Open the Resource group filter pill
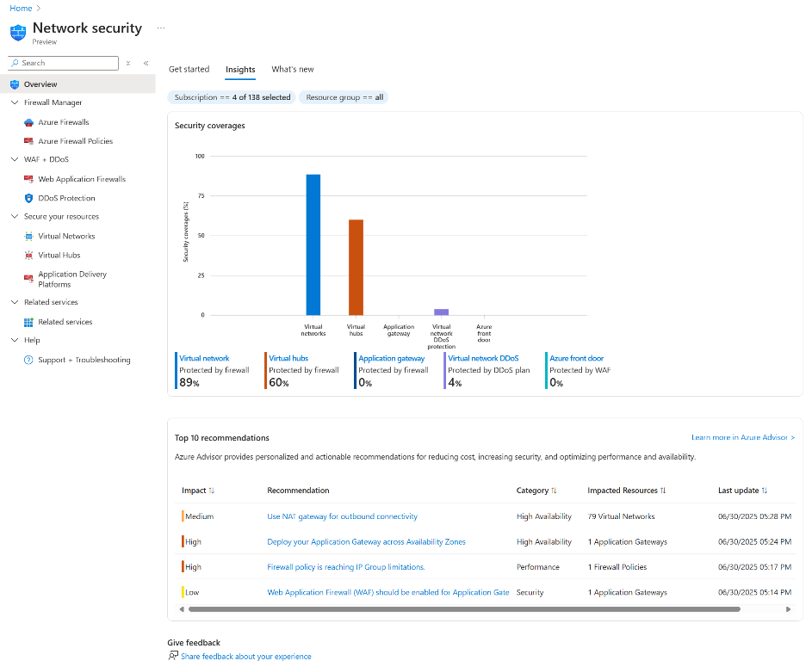 pos(344,97)
